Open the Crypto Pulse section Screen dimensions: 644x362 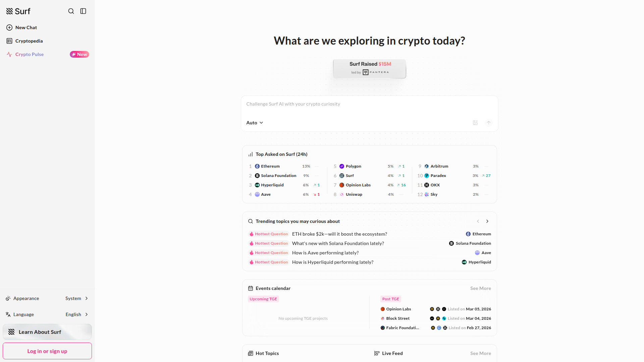click(30, 54)
